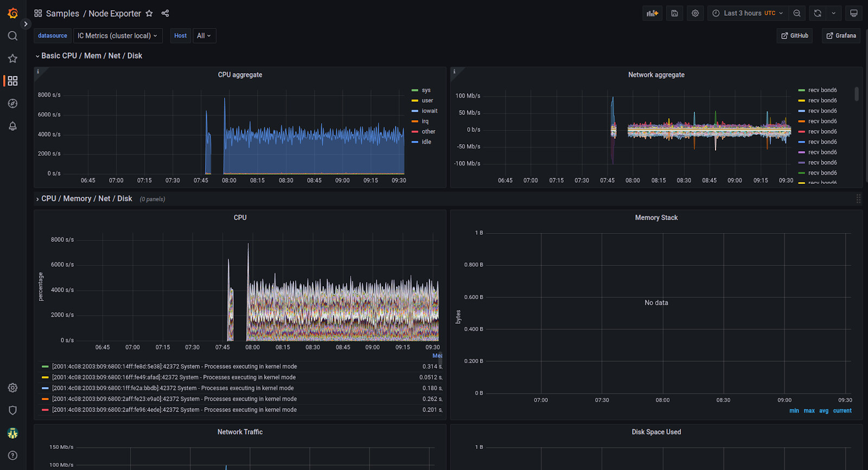Open the Configuration gear in sidebar

coord(12,388)
